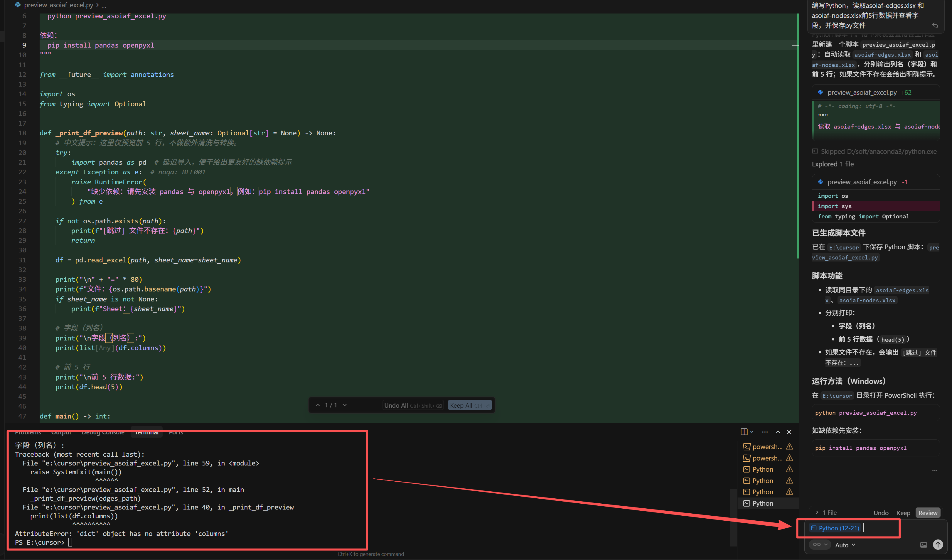Switch to the Output tab
Screen dimensions: 952x560
point(61,432)
